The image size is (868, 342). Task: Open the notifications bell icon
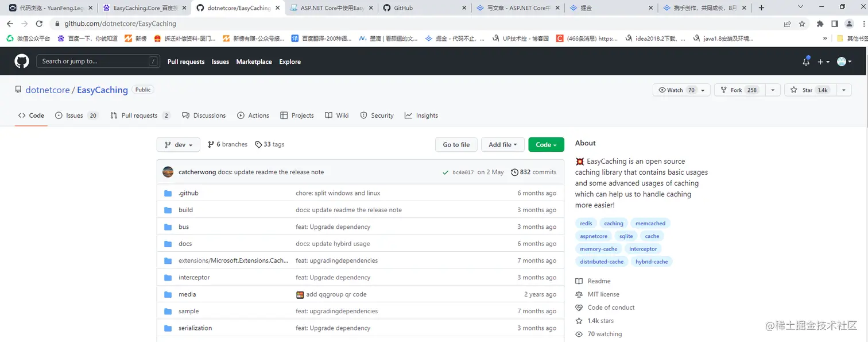(x=806, y=62)
